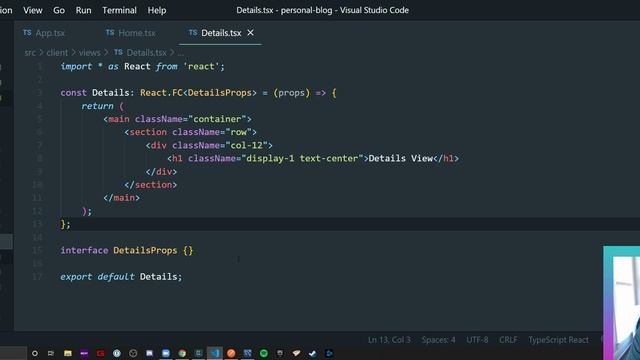Click the 'return' keyword on line 4
The height and width of the screenshot is (360, 640).
click(97, 106)
